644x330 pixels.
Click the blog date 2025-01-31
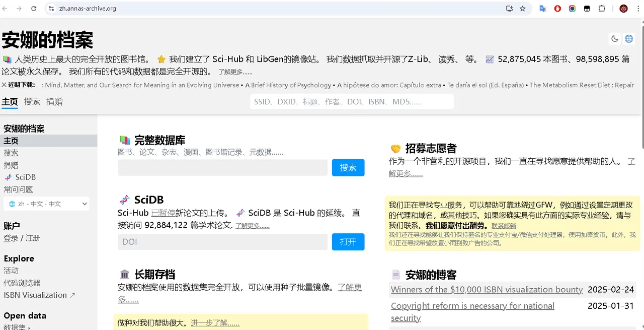[611, 306]
